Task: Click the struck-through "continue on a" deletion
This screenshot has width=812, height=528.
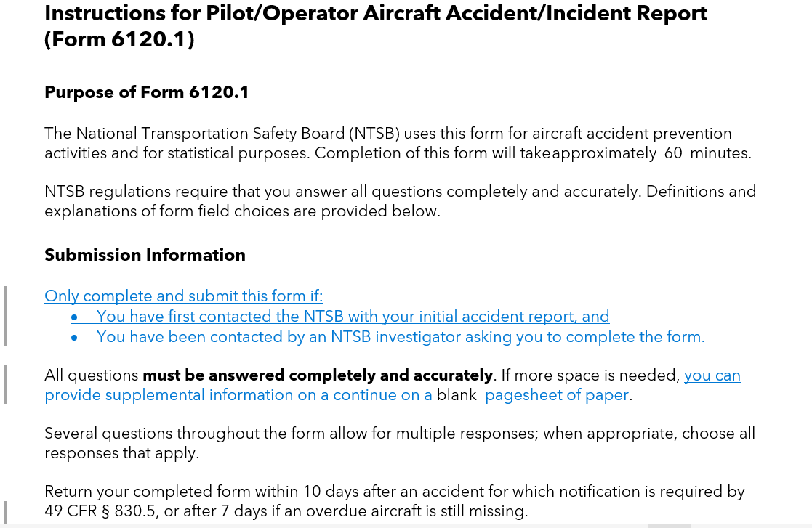Action: click(384, 395)
